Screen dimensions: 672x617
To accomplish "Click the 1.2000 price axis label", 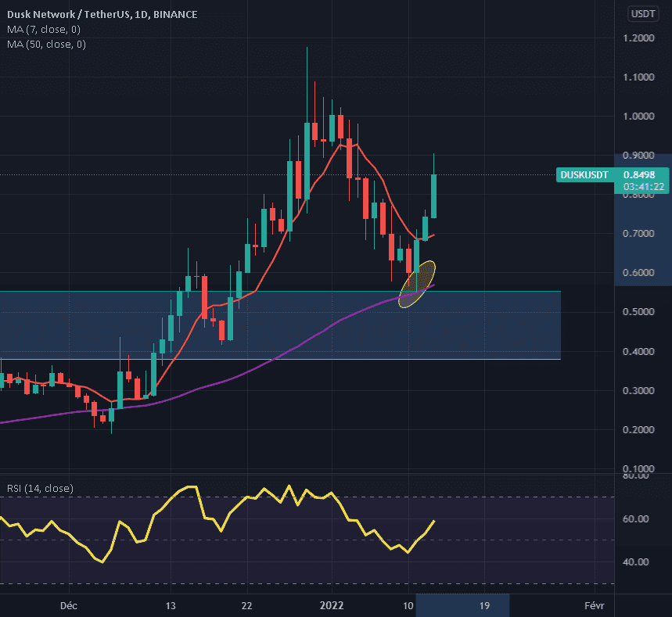I will pos(638,38).
